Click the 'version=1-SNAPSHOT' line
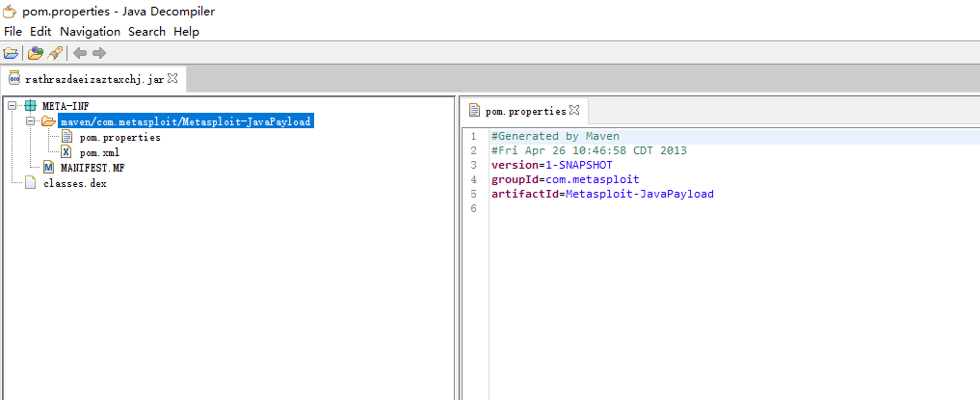This screenshot has width=980, height=400. pos(552,165)
